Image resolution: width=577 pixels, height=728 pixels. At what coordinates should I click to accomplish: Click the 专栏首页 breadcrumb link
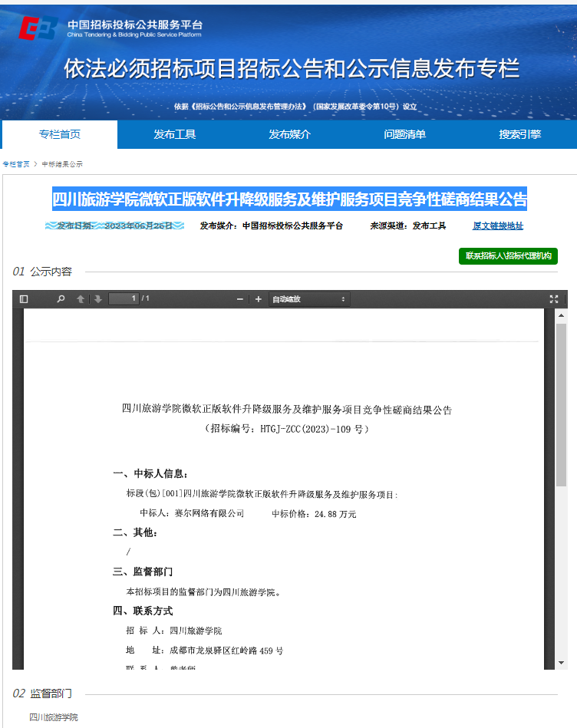(16, 164)
